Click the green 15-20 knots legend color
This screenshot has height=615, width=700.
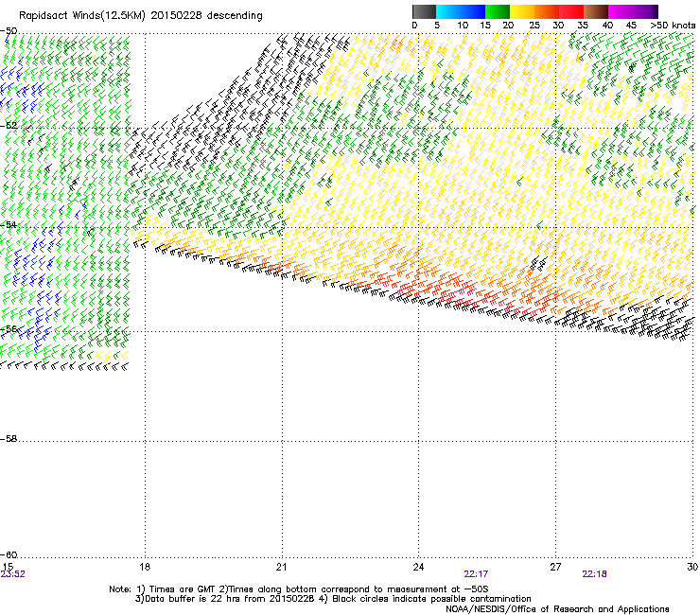point(498,11)
